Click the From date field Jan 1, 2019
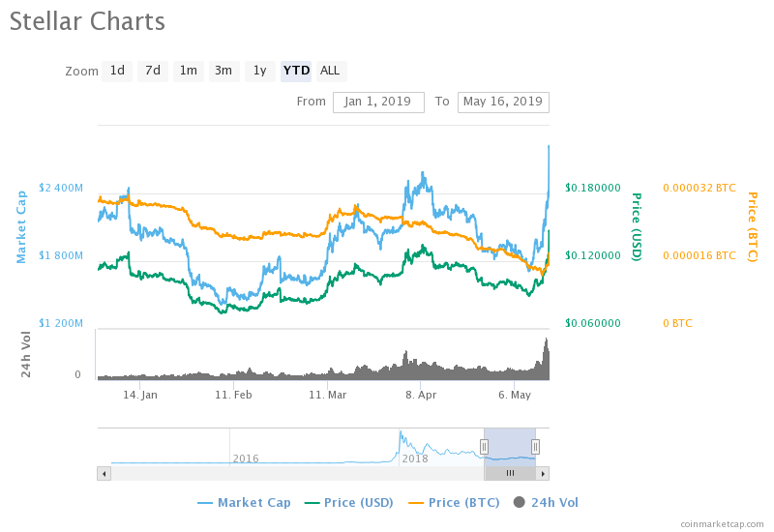Viewport: 774px width, 532px height. 378,103
